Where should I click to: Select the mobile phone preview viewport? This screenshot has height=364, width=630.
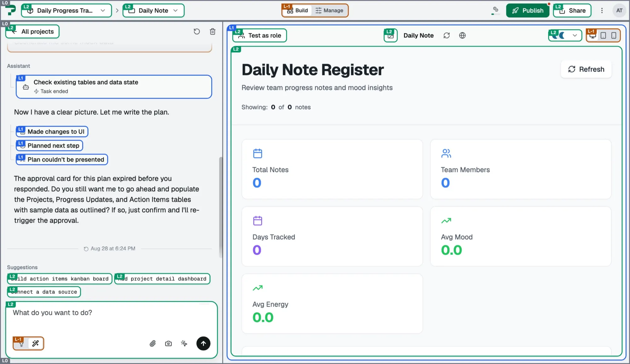(x=614, y=36)
